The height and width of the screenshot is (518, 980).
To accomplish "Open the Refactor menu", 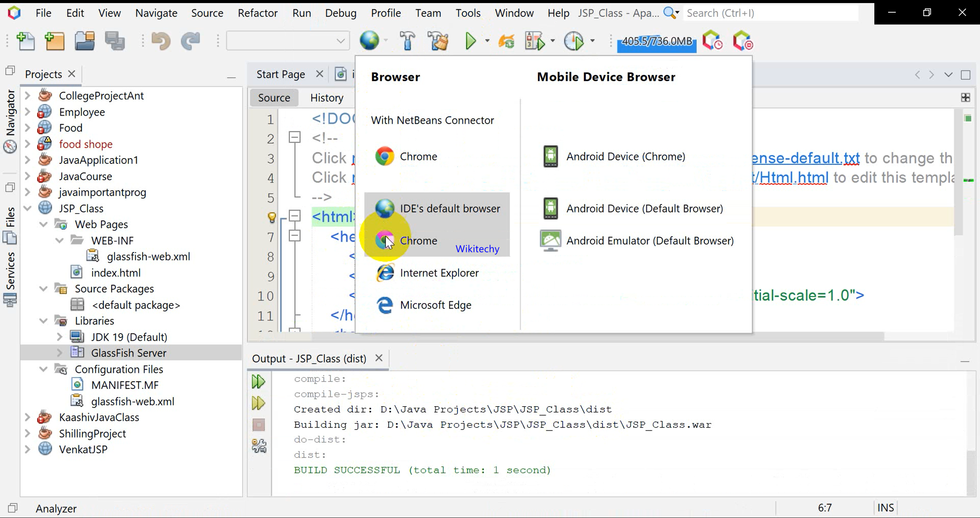I will click(257, 13).
